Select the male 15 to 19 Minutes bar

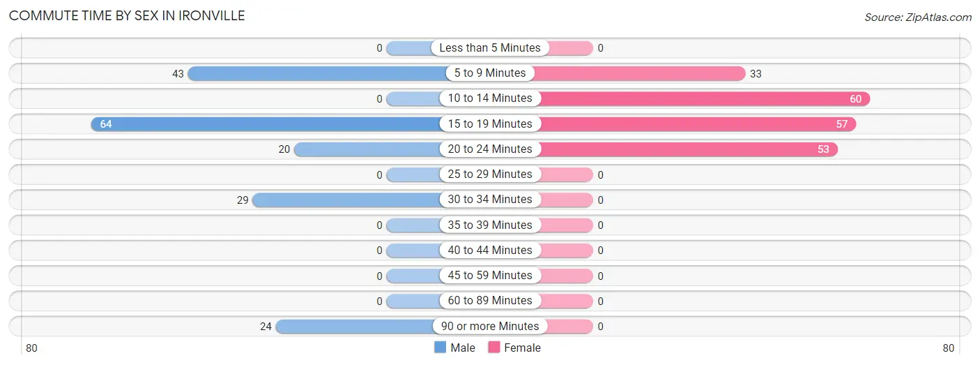click(x=265, y=124)
